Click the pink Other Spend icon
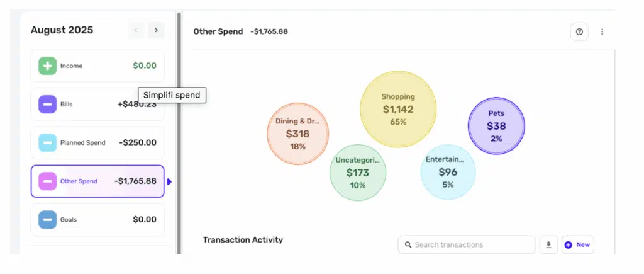This screenshot has width=644, height=274. [x=48, y=181]
